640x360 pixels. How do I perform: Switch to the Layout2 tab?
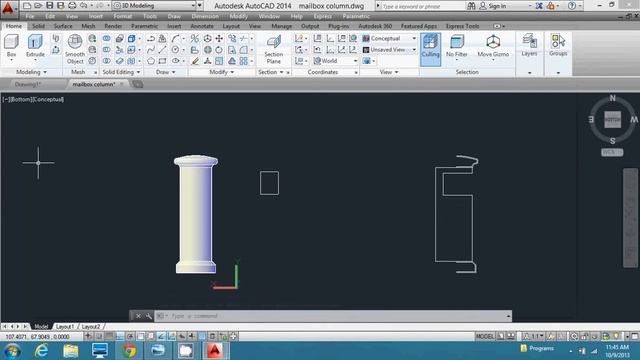tap(91, 327)
